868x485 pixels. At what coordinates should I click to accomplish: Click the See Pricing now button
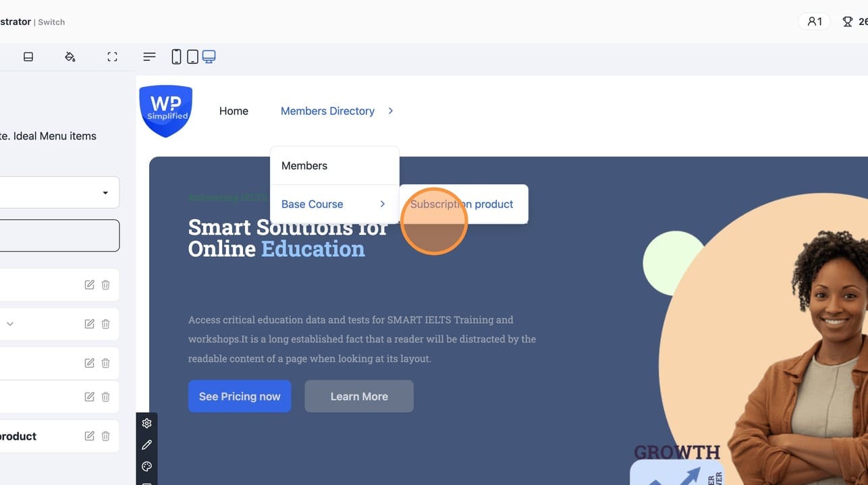point(240,396)
